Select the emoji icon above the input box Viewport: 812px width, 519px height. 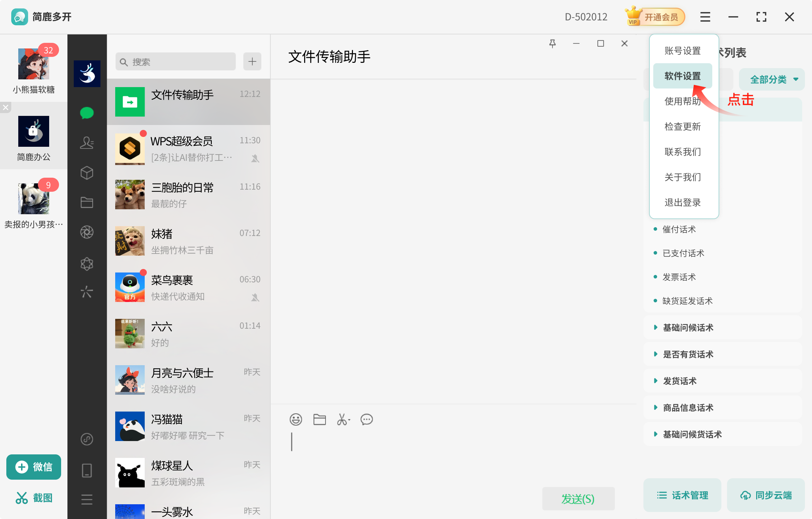point(296,419)
